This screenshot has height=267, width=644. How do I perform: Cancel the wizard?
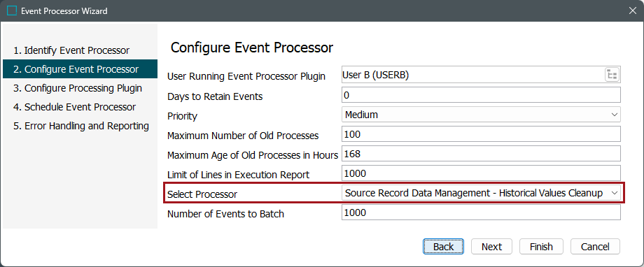coord(595,247)
